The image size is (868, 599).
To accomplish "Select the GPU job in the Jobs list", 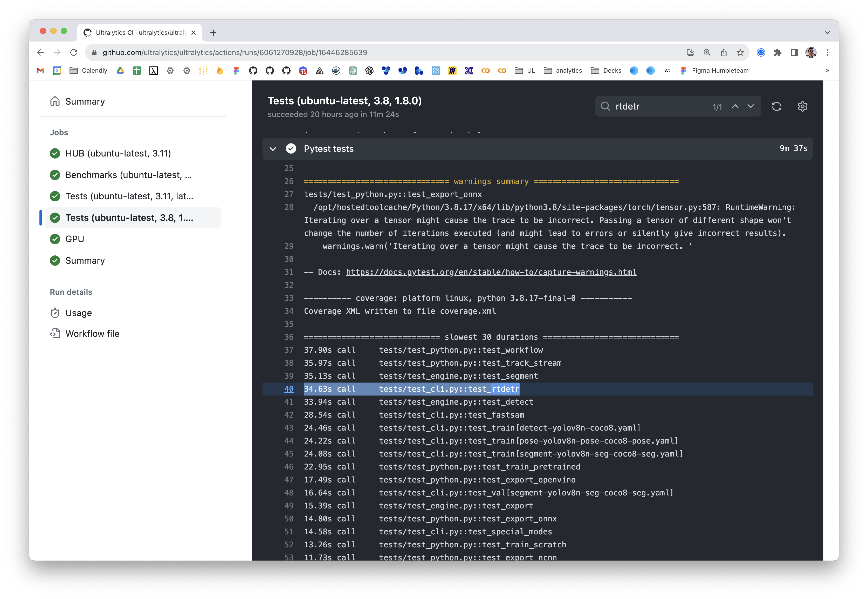I will [74, 239].
